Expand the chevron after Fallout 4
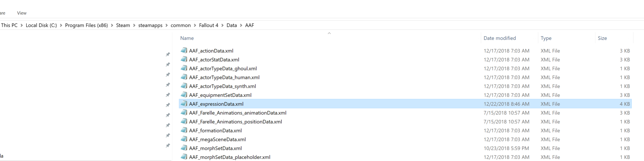The image size is (644, 161). 222,25
